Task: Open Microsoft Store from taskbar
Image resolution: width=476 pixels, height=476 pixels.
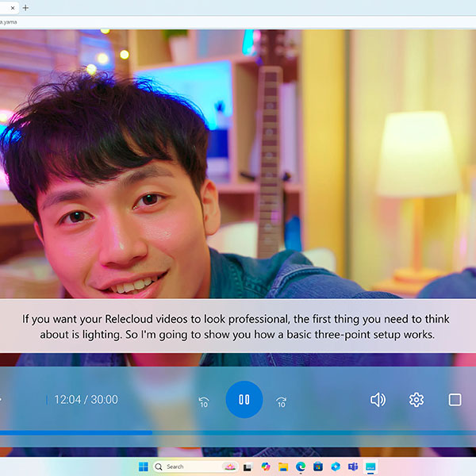Action: (318, 466)
